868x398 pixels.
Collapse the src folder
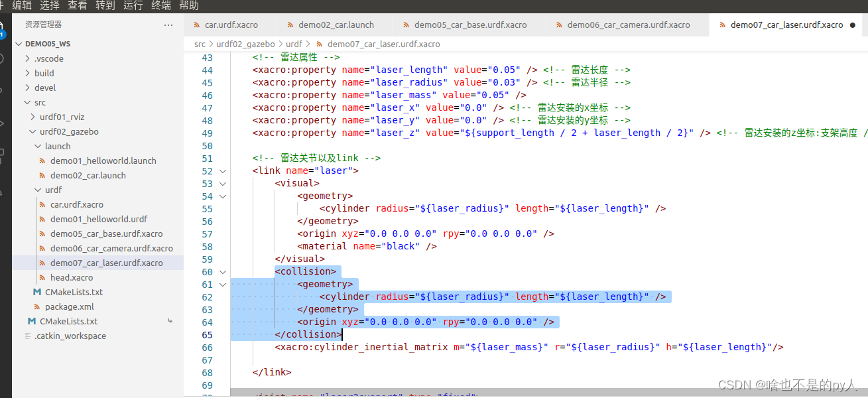coord(27,102)
